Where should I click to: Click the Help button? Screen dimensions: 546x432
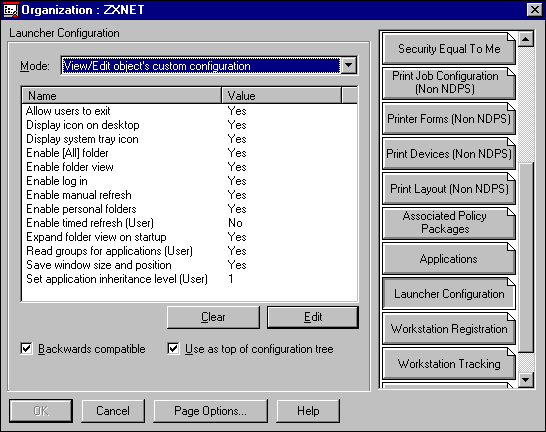308,411
